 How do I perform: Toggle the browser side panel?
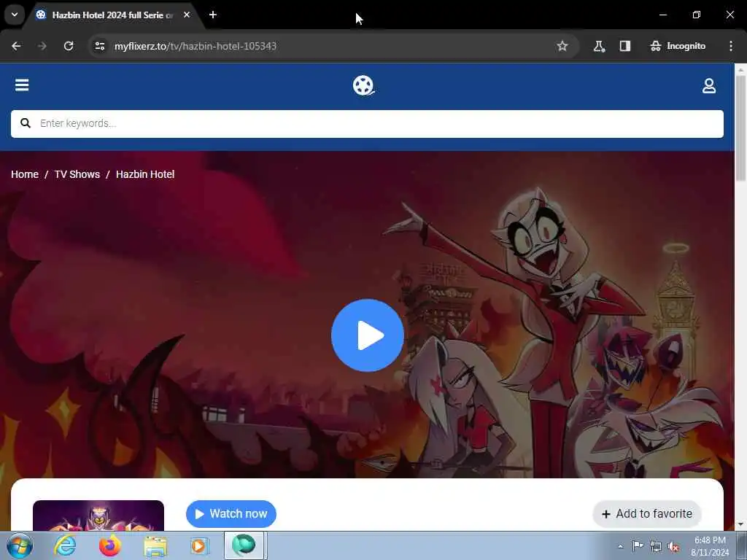[625, 46]
